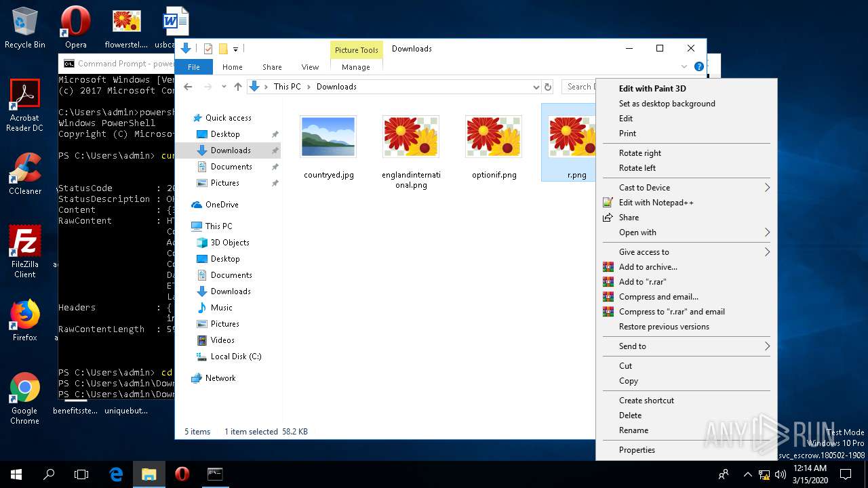The image size is (868, 488).
Task: Click the Properties quick access toolbar icon
Action: 208,49
